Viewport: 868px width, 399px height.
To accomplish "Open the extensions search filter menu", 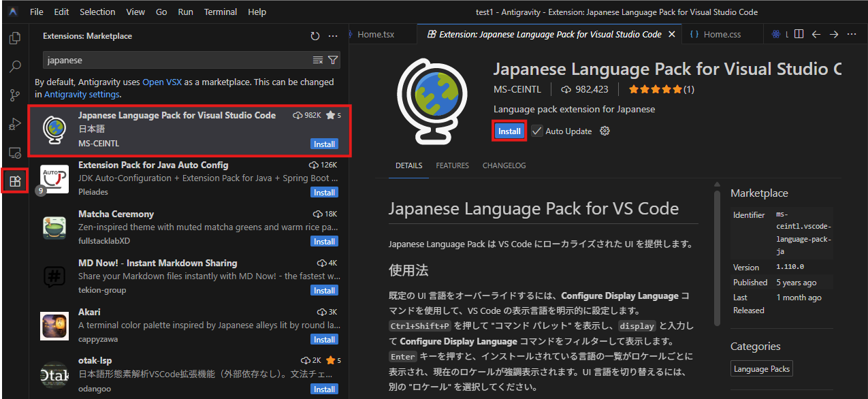I will click(x=333, y=60).
